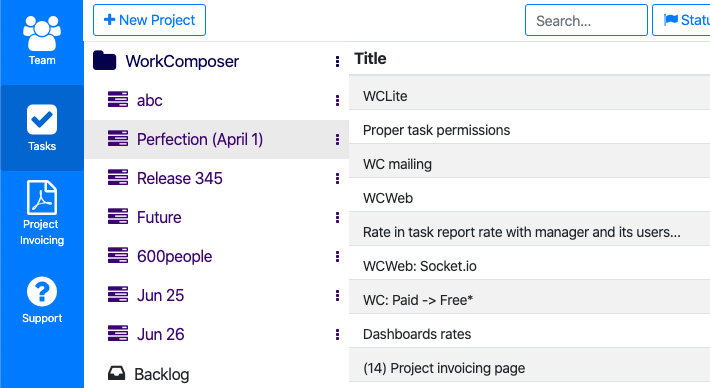Open the Support question mark icon
The image size is (710, 388).
click(42, 292)
